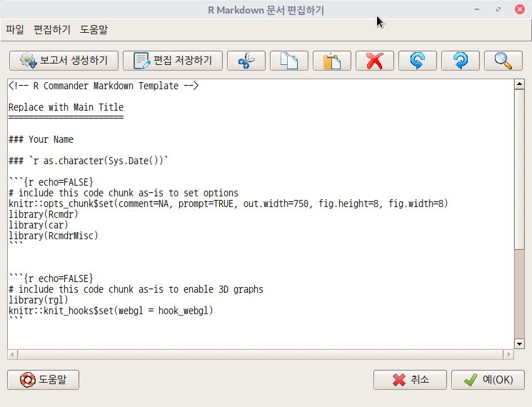532x407 pixels.
Task: Click '# include this code chunk as-is to set options'
Action: (124, 193)
